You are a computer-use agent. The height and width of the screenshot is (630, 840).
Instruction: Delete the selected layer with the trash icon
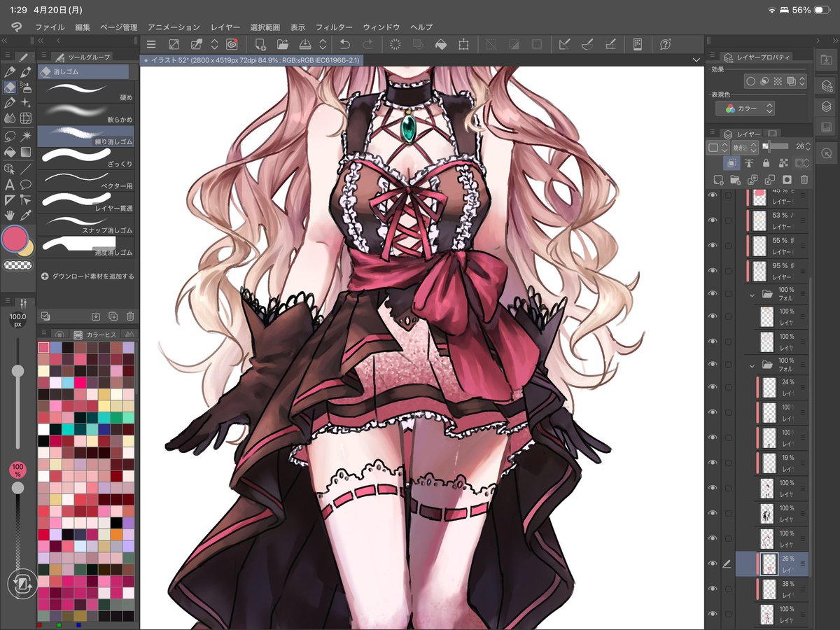tap(804, 180)
